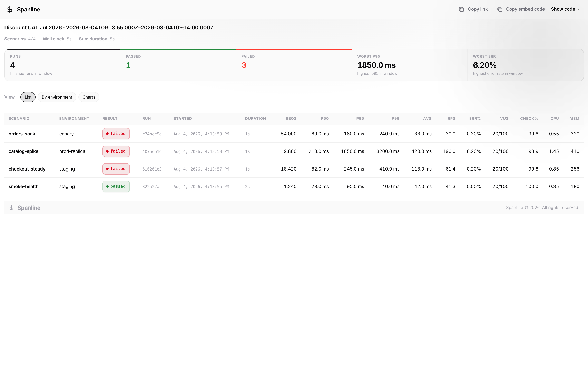Click the Wall clock 5s stat
Screen dimensions: 588x368
pos(57,39)
